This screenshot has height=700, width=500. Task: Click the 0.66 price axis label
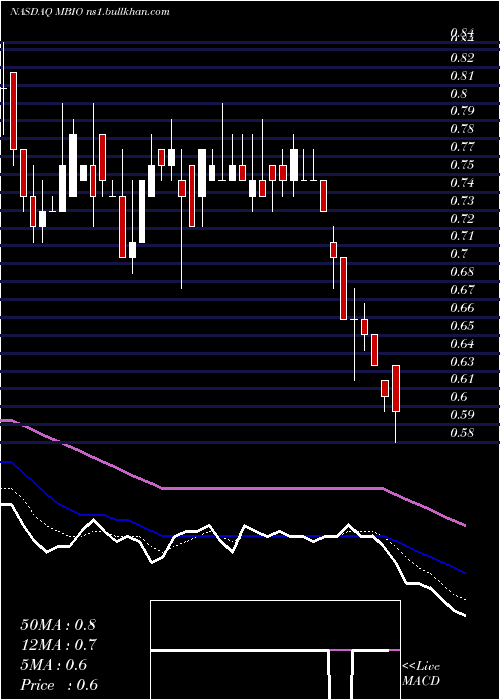[462, 308]
